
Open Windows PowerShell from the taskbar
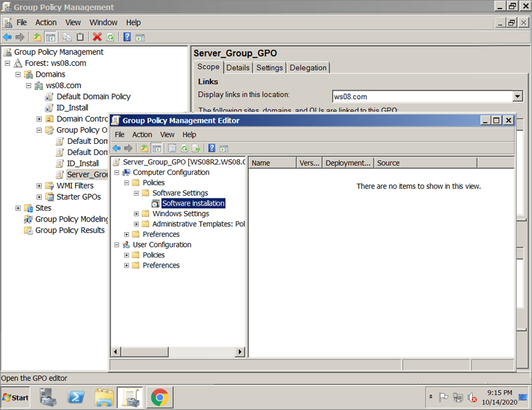[x=76, y=397]
